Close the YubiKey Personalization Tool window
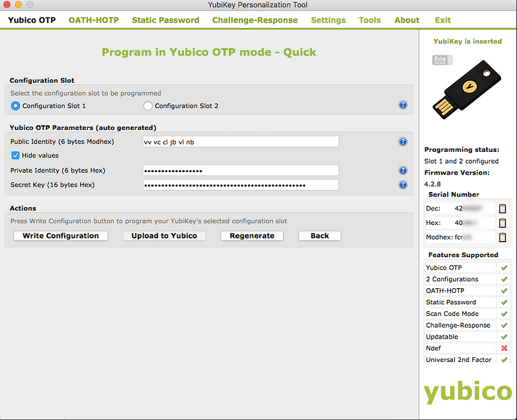The height and width of the screenshot is (420, 517). (7, 5)
